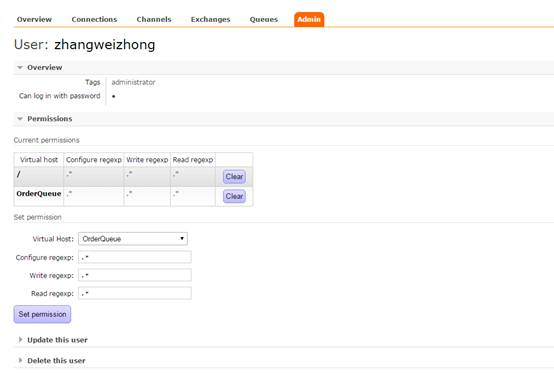Click the zhangweizhong user heading
The width and height of the screenshot is (554, 373).
105,45
